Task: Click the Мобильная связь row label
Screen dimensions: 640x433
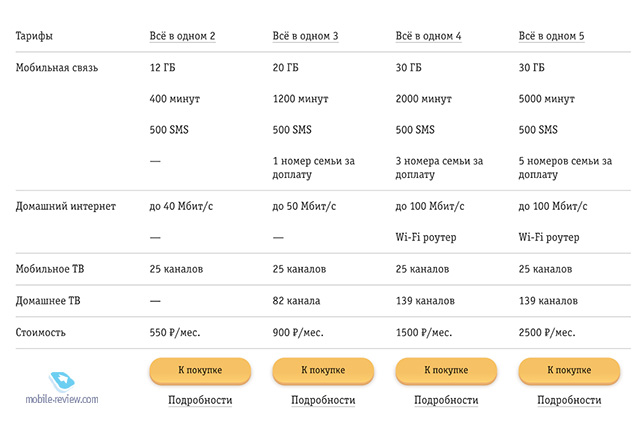Action: click(57, 68)
